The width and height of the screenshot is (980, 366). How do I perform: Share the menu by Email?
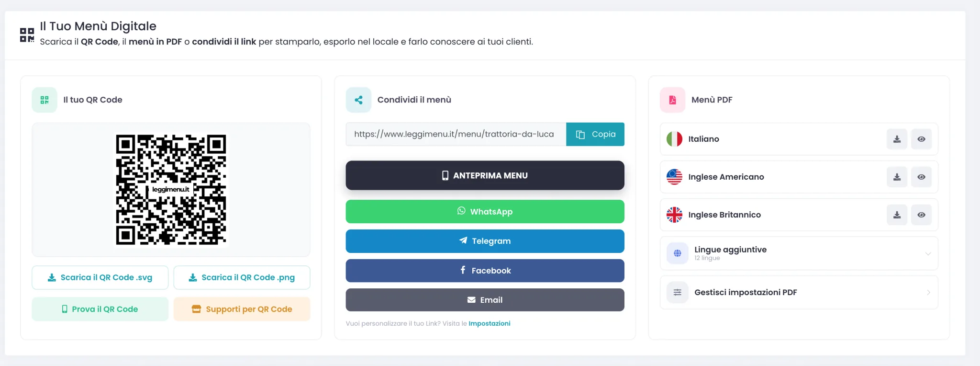[x=485, y=300]
